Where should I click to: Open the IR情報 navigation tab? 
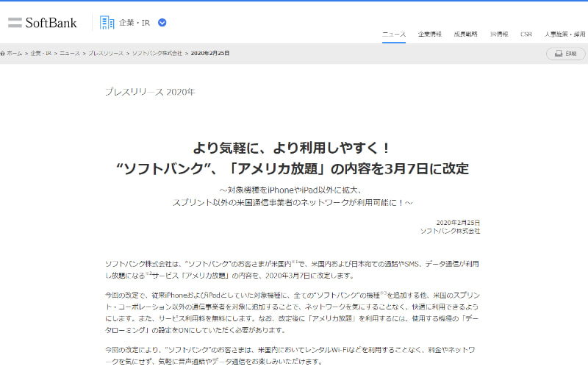(499, 34)
